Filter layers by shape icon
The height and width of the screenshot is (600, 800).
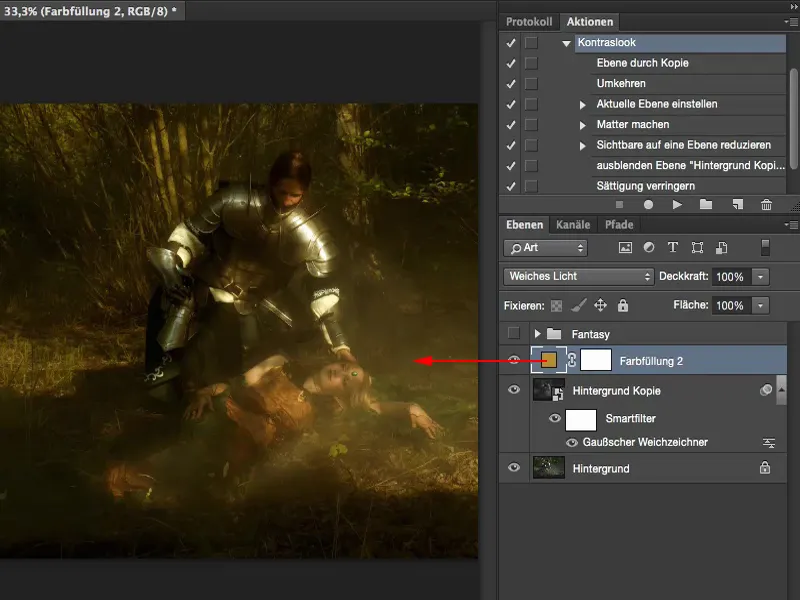(x=697, y=248)
